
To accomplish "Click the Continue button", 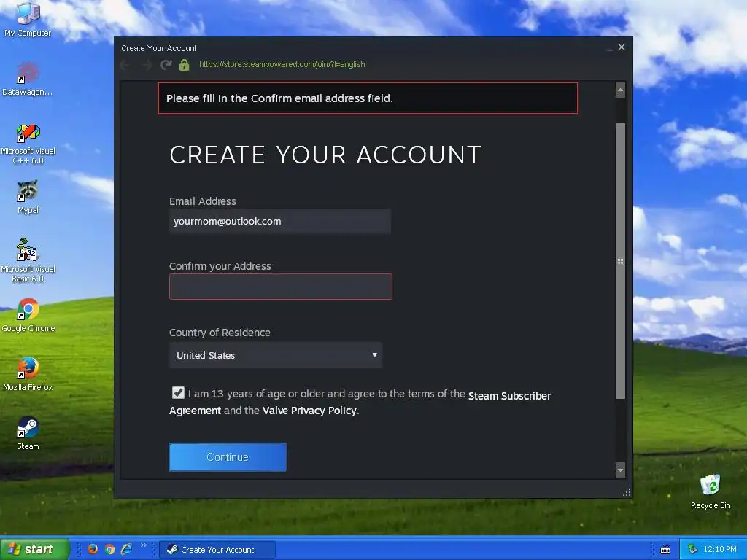I will click(228, 457).
